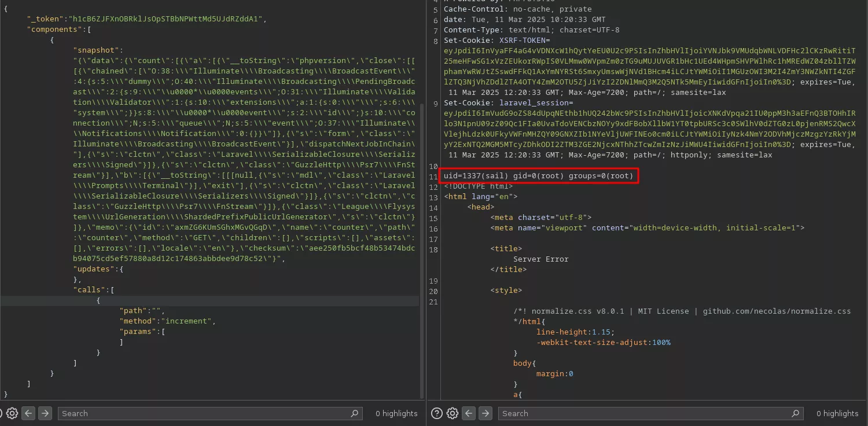Click the magnifier icon in the right search bar

796,413
